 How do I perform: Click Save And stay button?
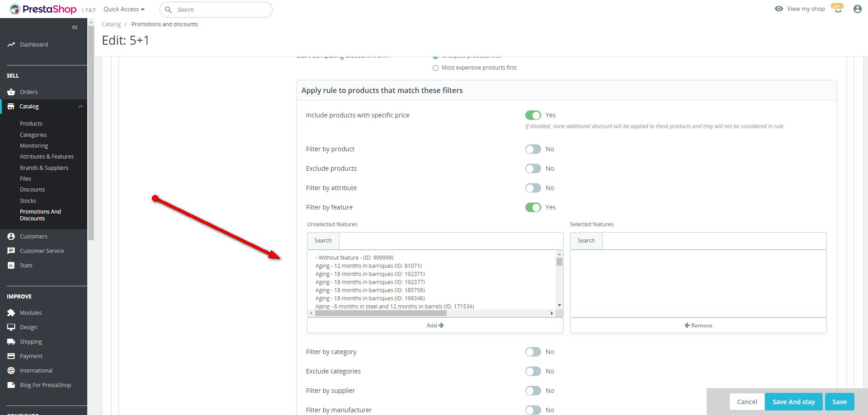click(793, 402)
